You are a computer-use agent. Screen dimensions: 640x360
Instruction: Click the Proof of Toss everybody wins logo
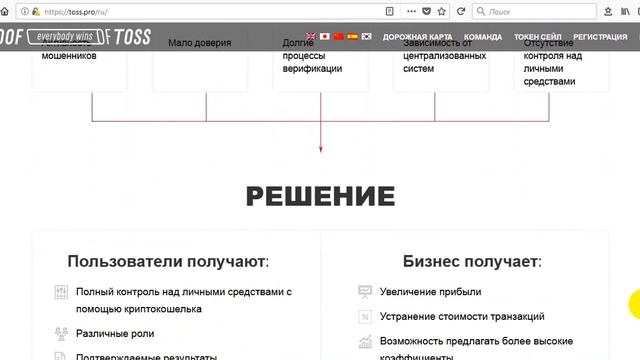pyautogui.click(x=76, y=37)
